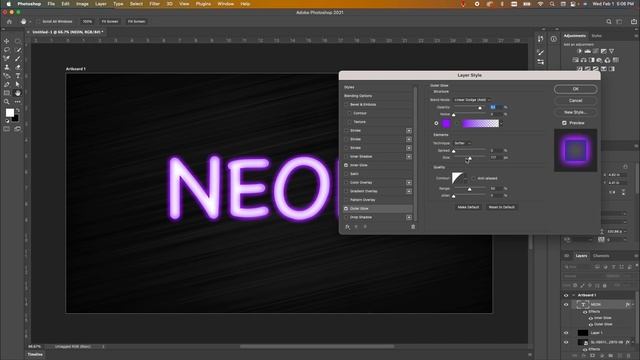
Task: Click the foreground color white swatch
Action: point(9,112)
